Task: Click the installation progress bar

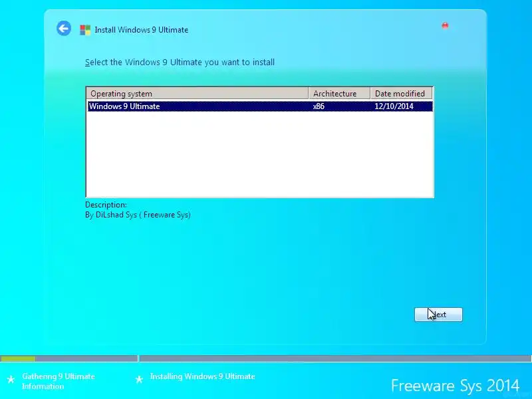Action: click(266, 358)
